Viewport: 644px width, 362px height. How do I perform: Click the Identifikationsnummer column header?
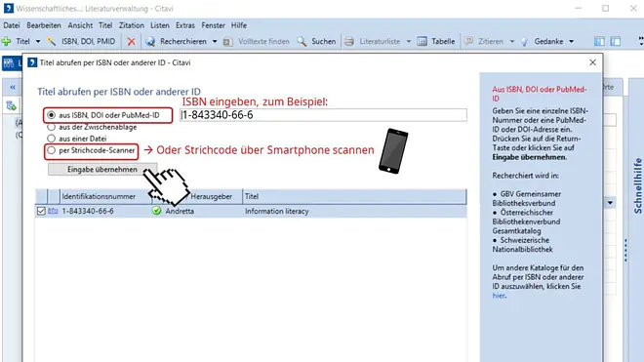click(99, 196)
